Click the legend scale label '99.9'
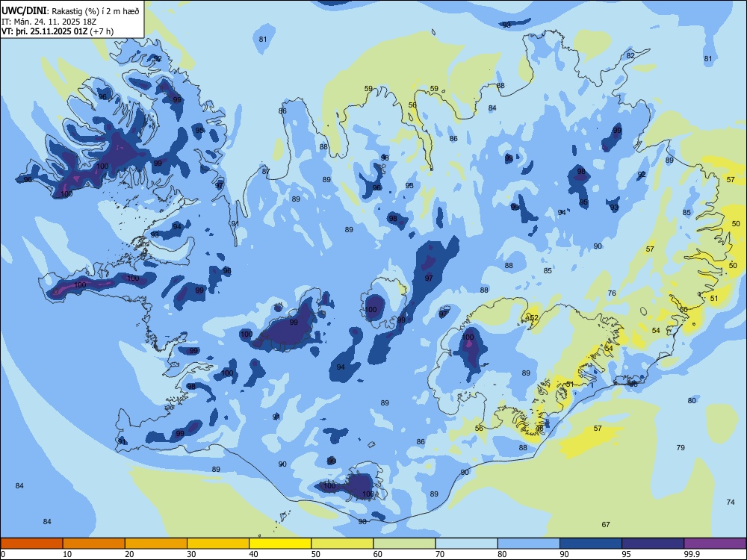Viewport: 747px width, 560px height. pos(691,554)
